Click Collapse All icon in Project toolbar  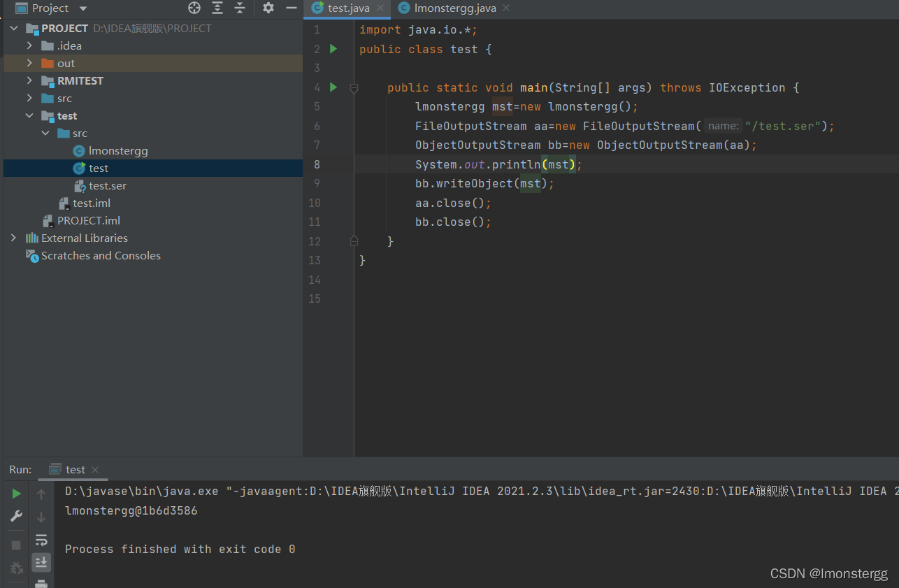point(240,8)
